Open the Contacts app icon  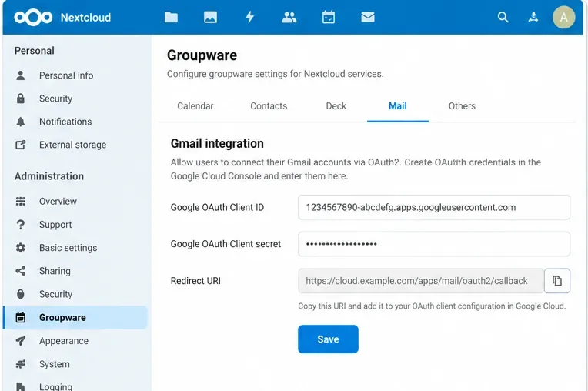pos(289,17)
